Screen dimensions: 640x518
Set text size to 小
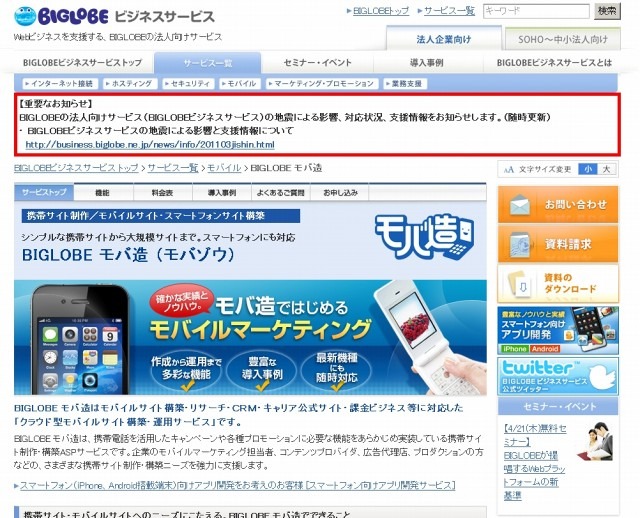pyautogui.click(x=587, y=169)
